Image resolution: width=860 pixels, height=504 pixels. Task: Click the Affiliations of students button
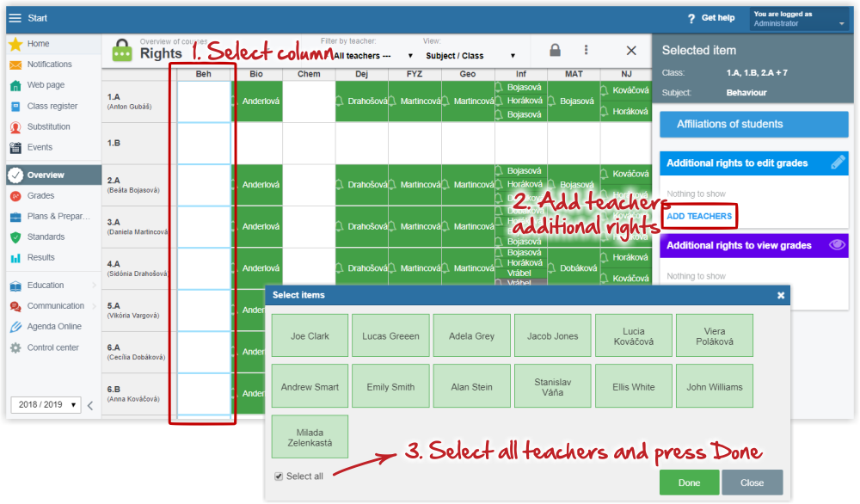pos(754,124)
